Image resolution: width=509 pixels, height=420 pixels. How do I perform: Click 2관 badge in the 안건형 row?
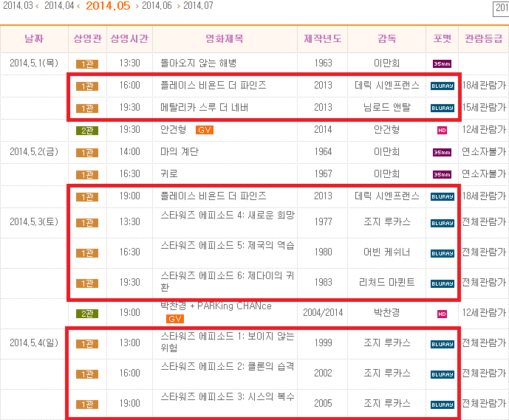point(87,131)
